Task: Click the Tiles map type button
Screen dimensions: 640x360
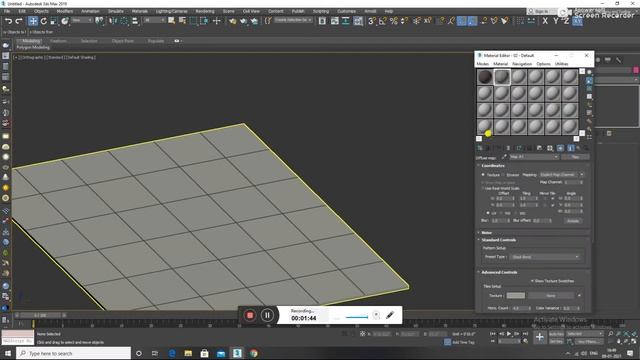Action: point(575,157)
